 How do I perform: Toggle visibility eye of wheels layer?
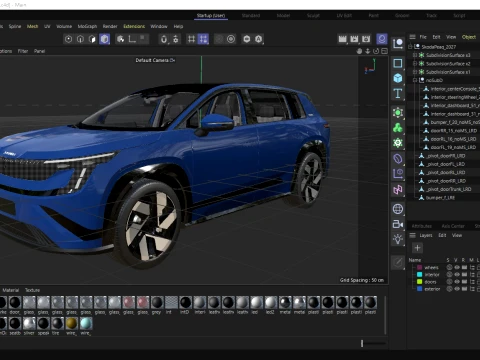pos(457,267)
